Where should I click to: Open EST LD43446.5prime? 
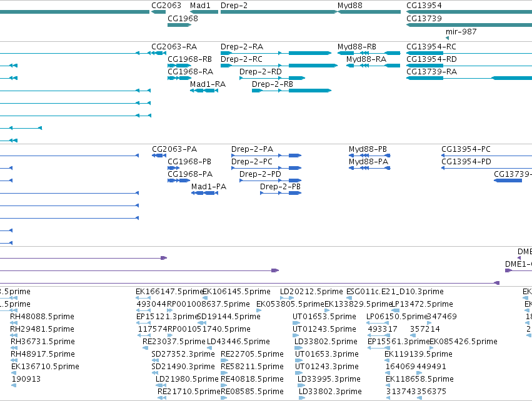tap(238, 342)
